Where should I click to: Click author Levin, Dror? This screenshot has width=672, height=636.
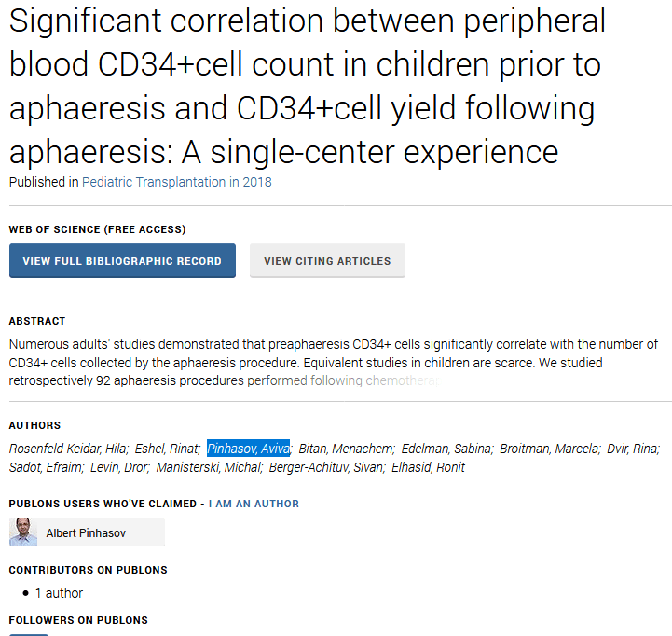click(120, 467)
